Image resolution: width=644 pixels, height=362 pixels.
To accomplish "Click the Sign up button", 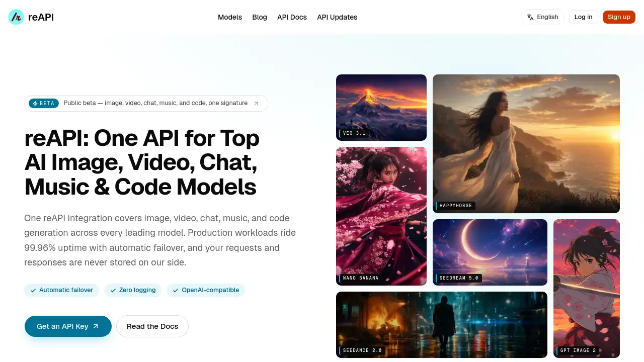I will [619, 17].
